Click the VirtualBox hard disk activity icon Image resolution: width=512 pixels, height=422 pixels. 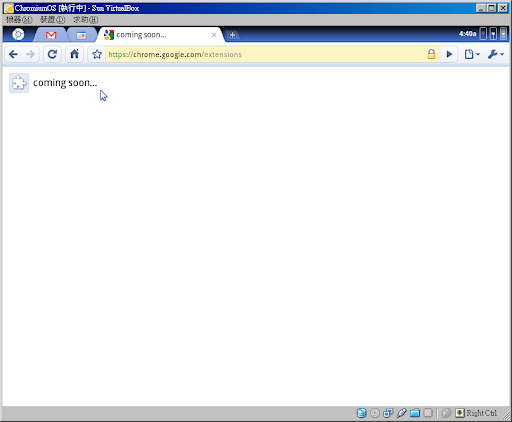[x=362, y=413]
